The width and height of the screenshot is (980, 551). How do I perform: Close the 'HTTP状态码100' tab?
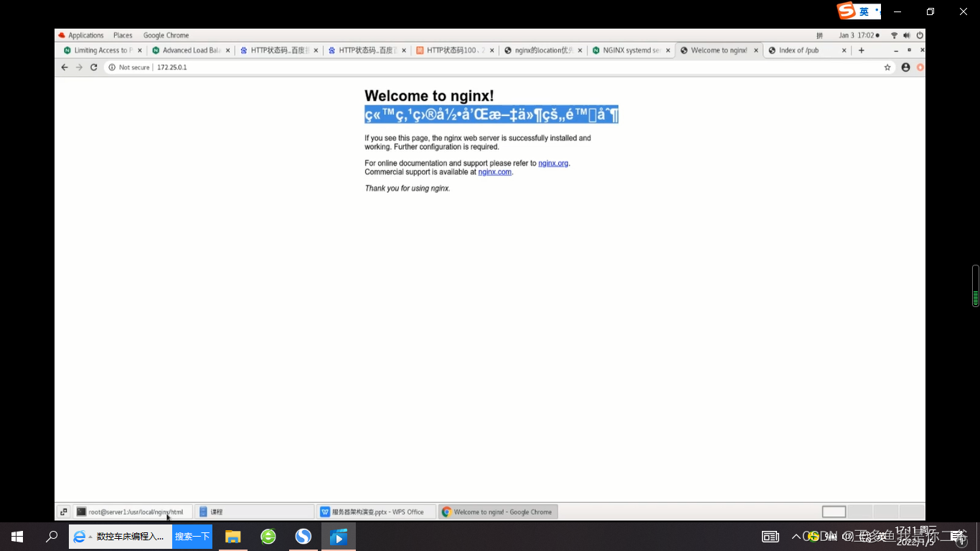(x=492, y=50)
